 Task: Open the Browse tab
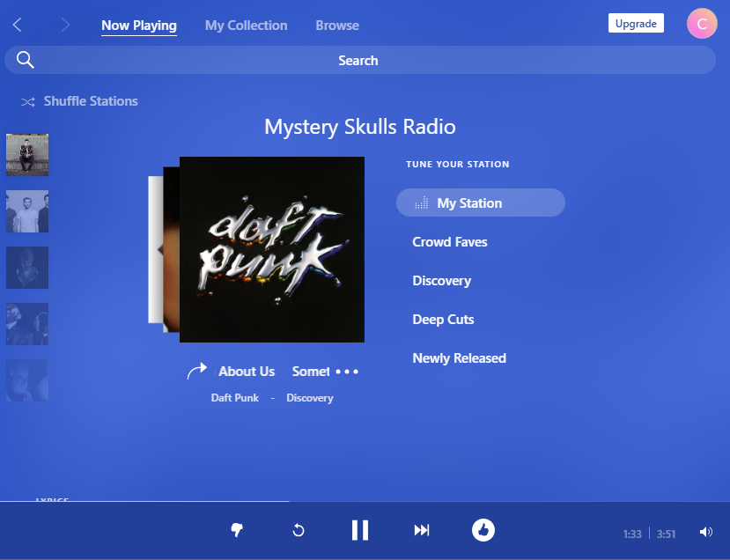coord(337,26)
